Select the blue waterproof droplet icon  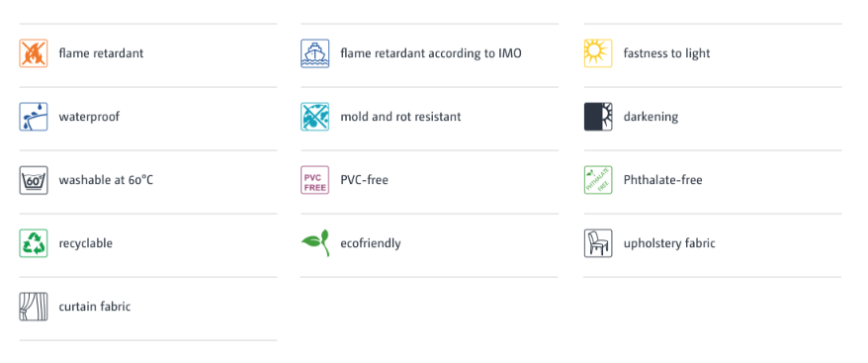[34, 117]
